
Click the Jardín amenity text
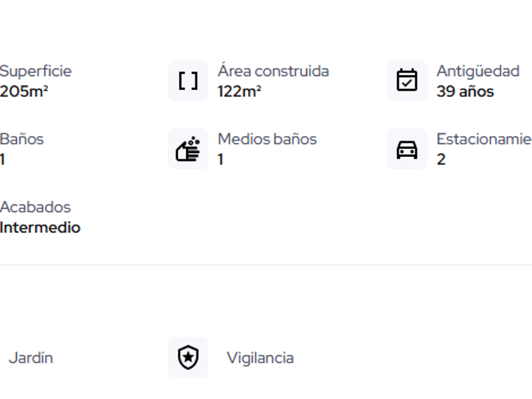[x=30, y=358]
